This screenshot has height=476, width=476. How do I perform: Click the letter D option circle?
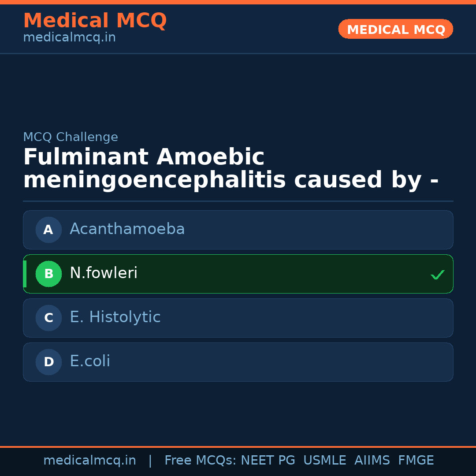coord(48,362)
